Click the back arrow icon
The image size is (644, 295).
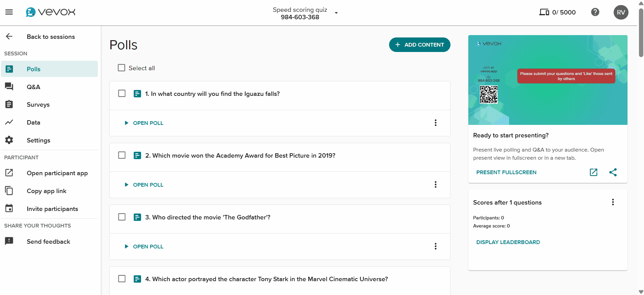[x=9, y=36]
